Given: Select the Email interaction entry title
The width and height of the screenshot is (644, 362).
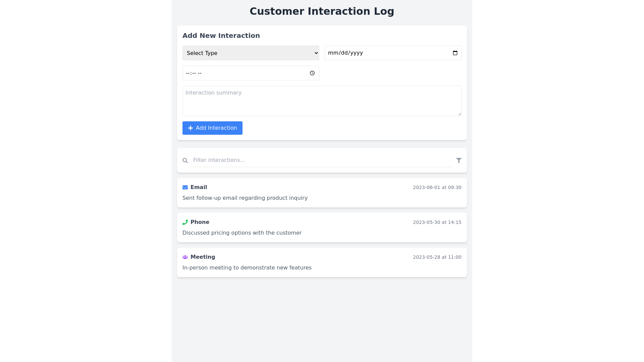Looking at the screenshot, I should pos(199,187).
